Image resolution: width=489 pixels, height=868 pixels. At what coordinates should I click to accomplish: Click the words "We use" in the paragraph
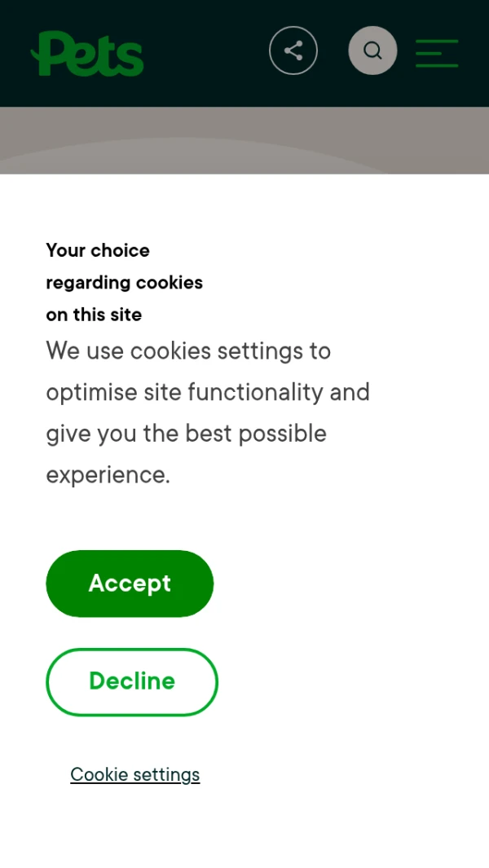(x=84, y=351)
